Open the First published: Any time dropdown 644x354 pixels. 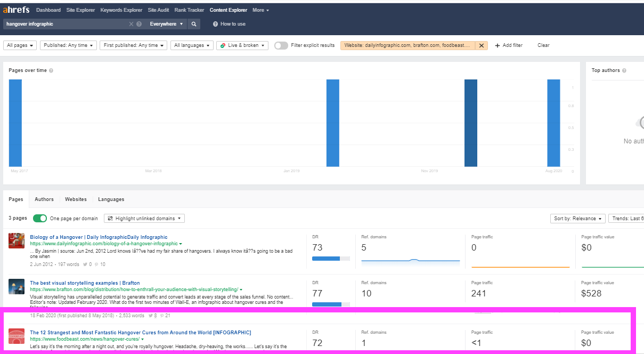coord(134,45)
